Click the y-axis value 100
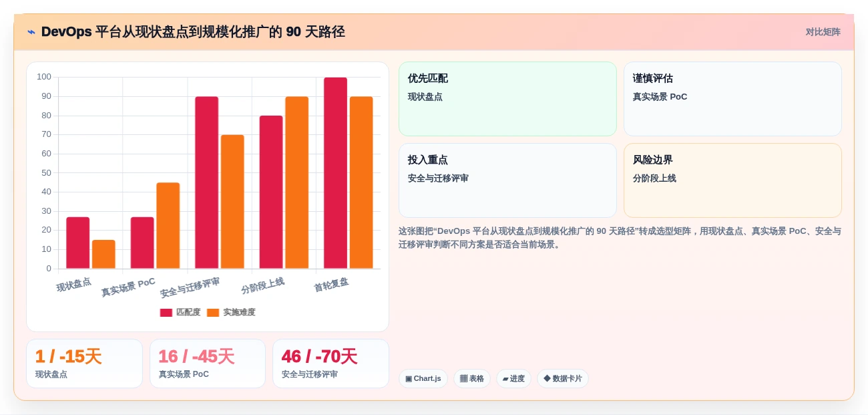The height and width of the screenshot is (415, 868). coord(44,77)
